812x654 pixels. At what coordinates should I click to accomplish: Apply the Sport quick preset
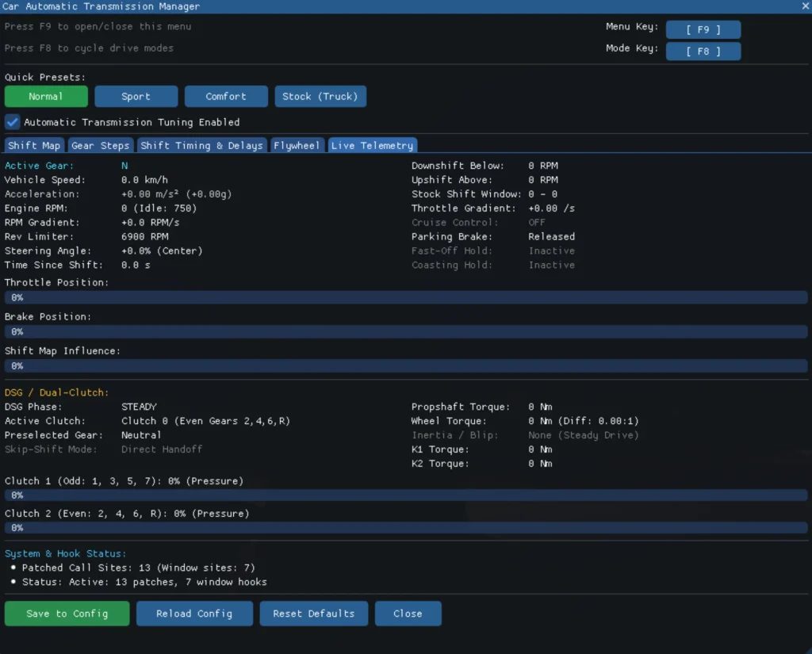(136, 96)
